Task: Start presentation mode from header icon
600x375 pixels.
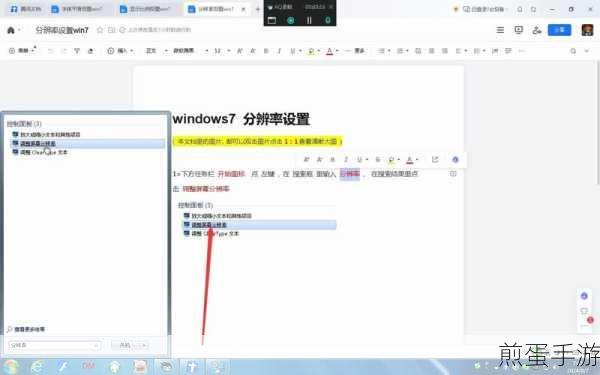Action: pyautogui.click(x=518, y=30)
